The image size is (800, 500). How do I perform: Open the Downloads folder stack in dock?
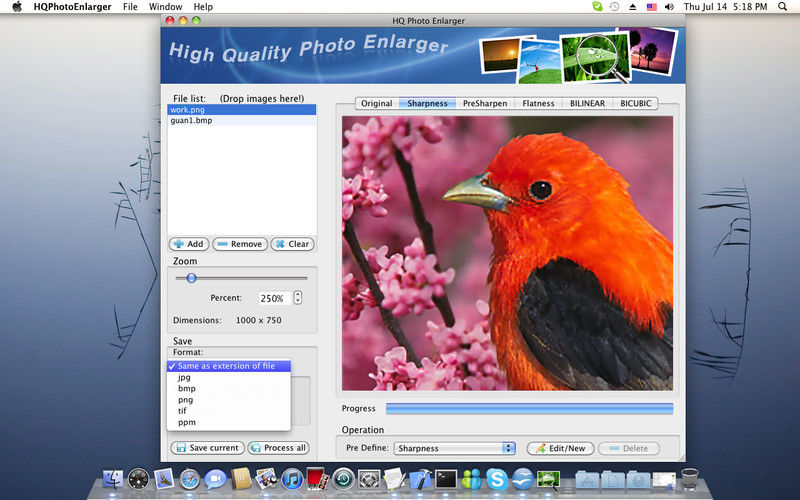click(x=638, y=480)
